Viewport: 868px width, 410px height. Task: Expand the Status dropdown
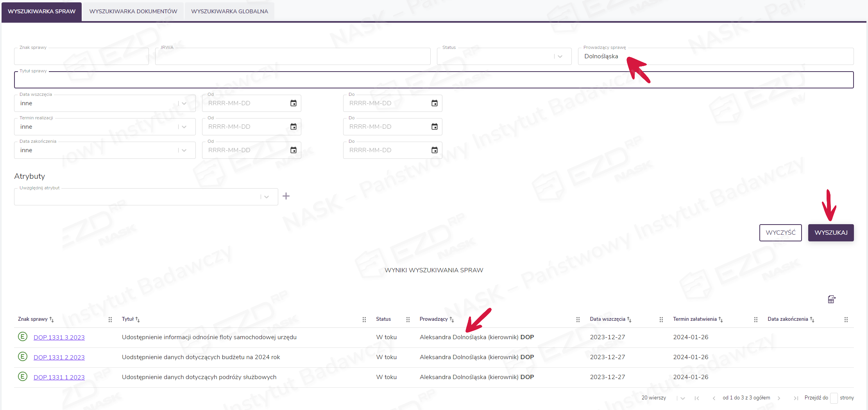coord(560,56)
